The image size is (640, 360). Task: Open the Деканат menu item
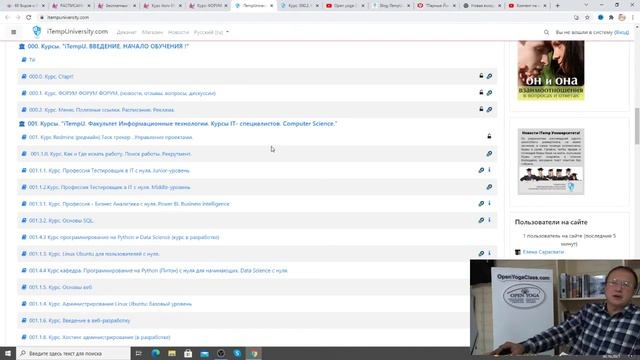point(126,32)
